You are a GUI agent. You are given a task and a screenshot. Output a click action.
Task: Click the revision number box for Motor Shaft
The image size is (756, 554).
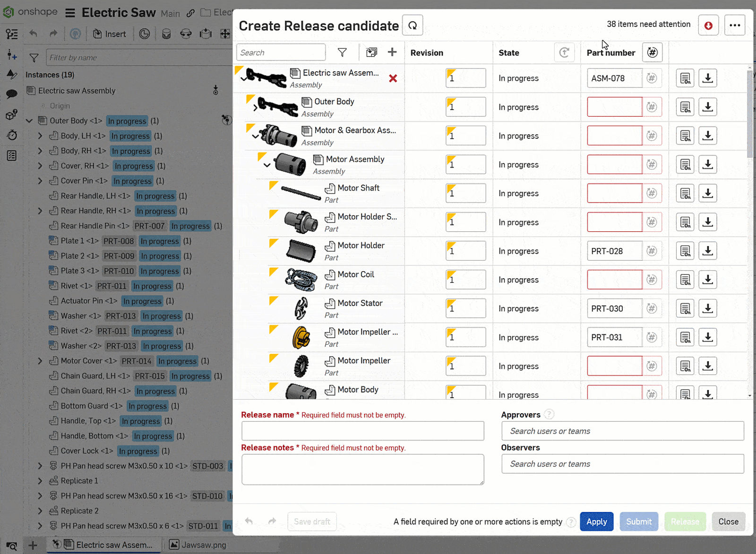pos(465,193)
